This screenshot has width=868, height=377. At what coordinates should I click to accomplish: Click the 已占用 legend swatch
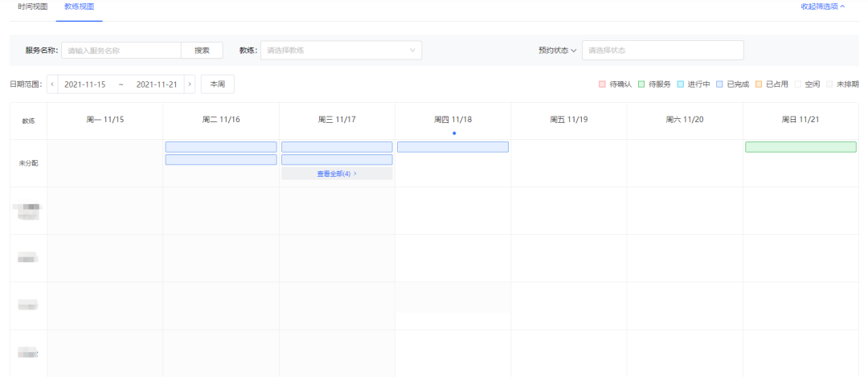point(759,84)
